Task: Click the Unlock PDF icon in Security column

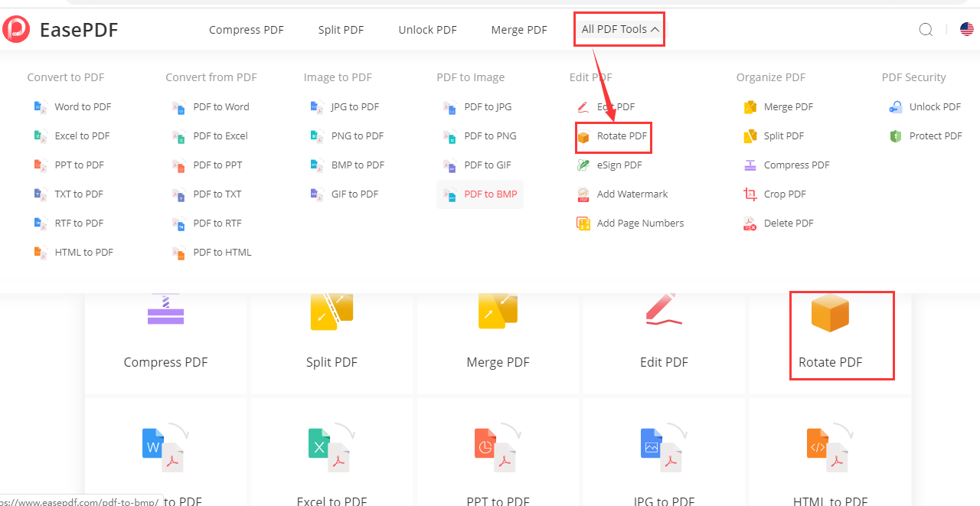Action: point(896,107)
